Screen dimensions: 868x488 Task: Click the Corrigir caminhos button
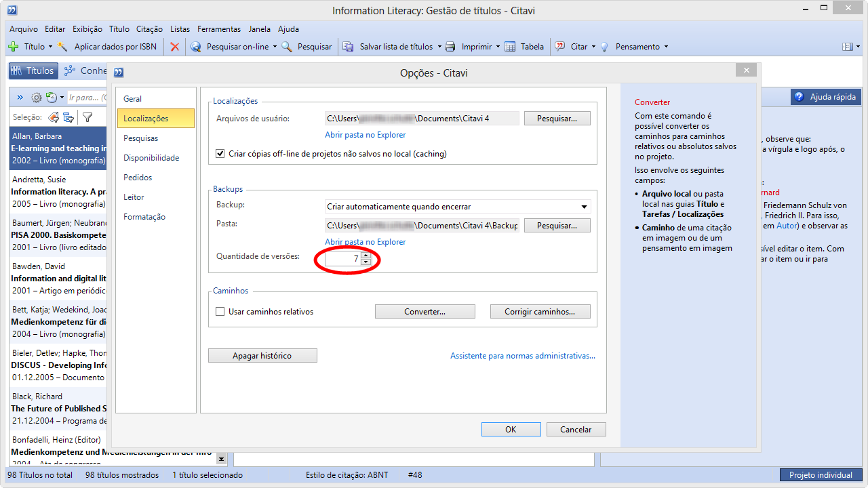pos(540,312)
